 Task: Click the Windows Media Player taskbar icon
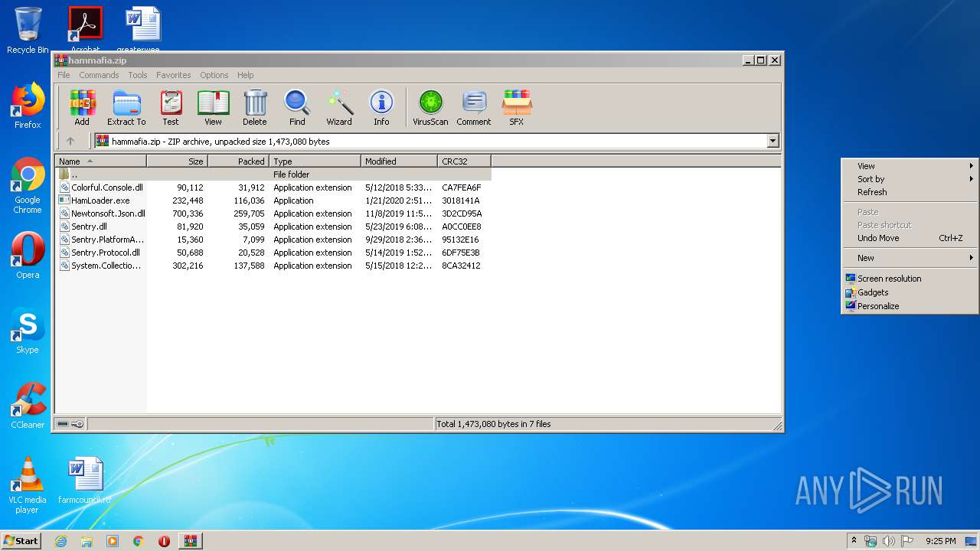(113, 541)
